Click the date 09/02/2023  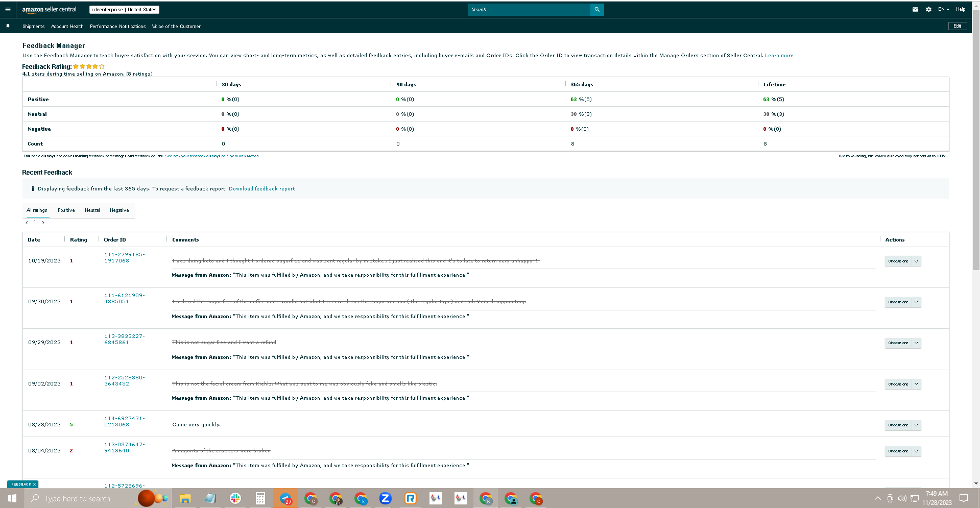click(x=44, y=384)
